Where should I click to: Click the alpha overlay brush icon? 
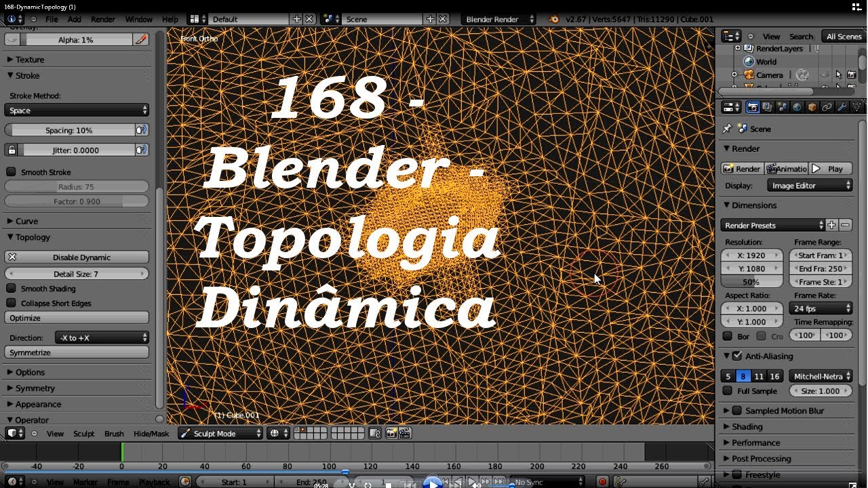(141, 40)
